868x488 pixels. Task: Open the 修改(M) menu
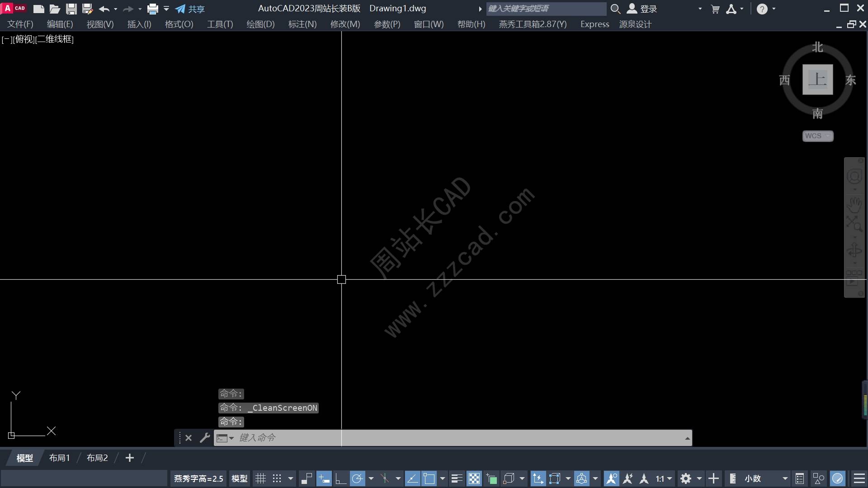(x=345, y=24)
